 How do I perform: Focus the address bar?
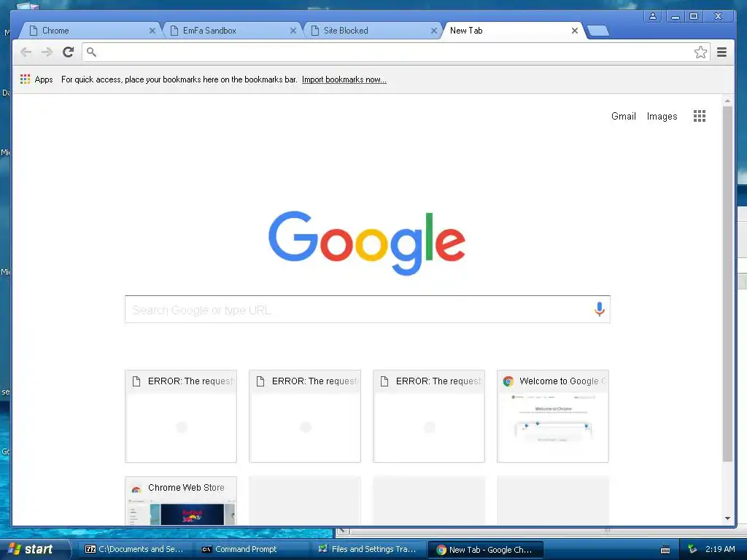pos(395,52)
